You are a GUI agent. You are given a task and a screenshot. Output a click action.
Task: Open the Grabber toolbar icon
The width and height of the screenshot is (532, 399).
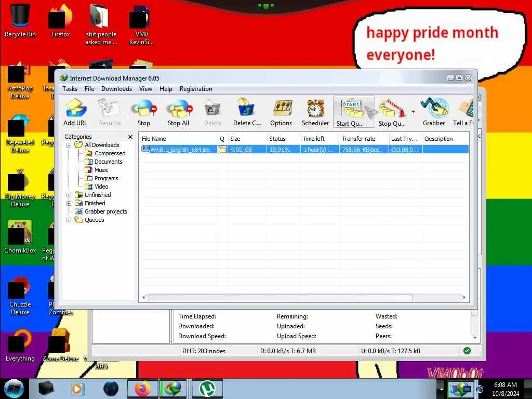coord(434,112)
